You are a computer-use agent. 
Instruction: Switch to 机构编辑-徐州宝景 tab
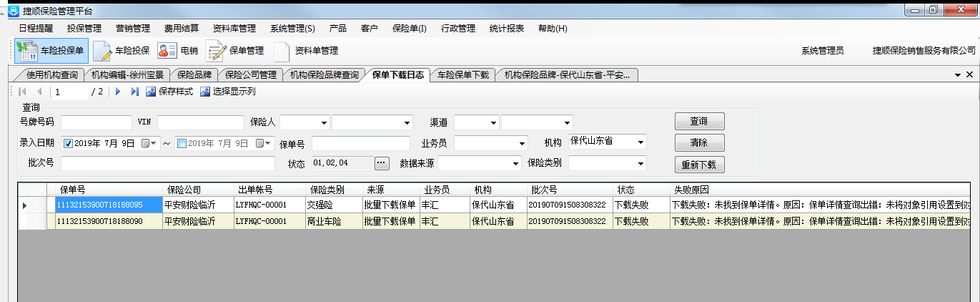click(x=127, y=74)
